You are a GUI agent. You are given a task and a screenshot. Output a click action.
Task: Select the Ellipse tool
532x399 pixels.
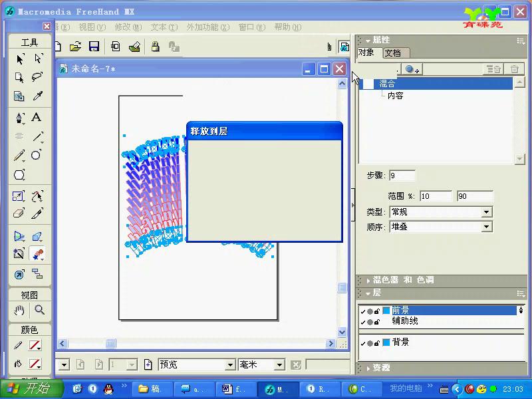point(37,155)
